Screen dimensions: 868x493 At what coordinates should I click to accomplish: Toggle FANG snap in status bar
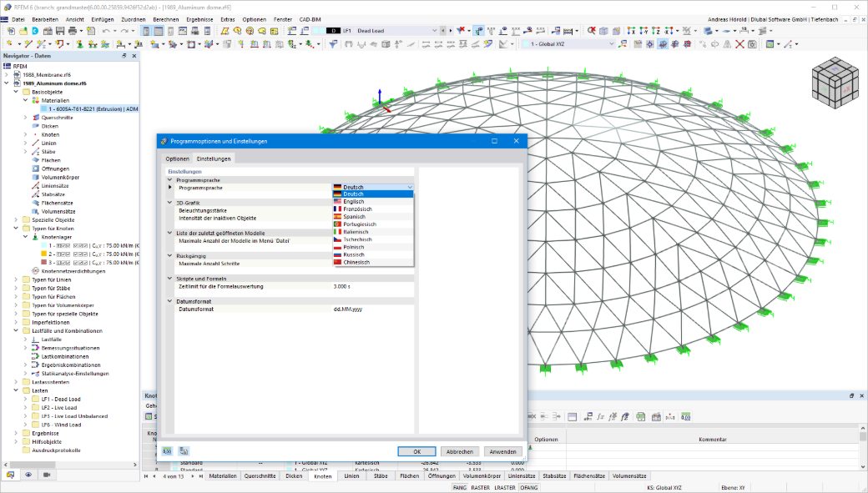460,487
